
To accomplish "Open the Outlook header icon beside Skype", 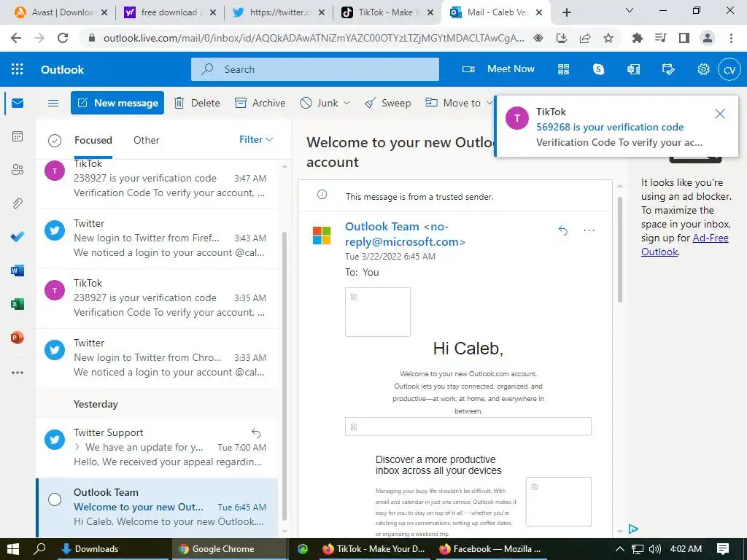I will pos(634,69).
